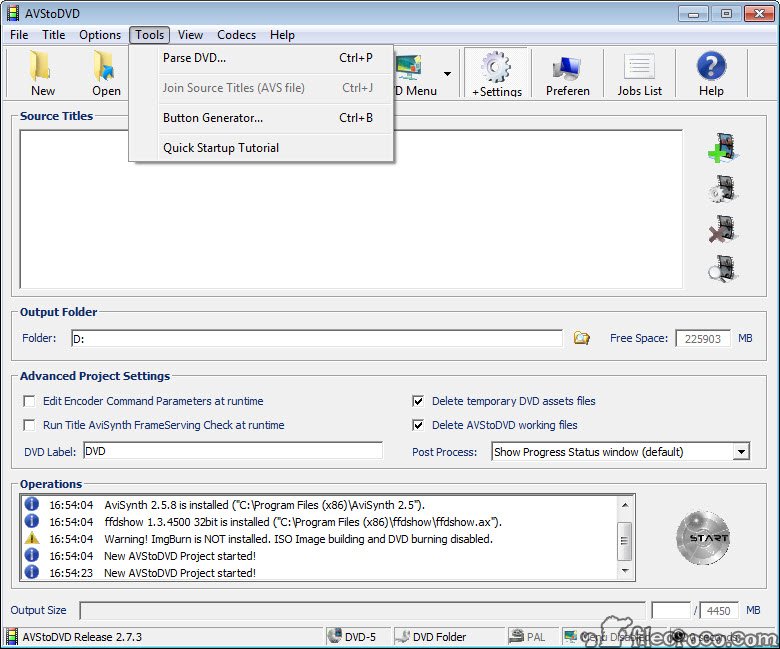
Task: Open the +Settings gear toolbar button
Action: pos(496,73)
